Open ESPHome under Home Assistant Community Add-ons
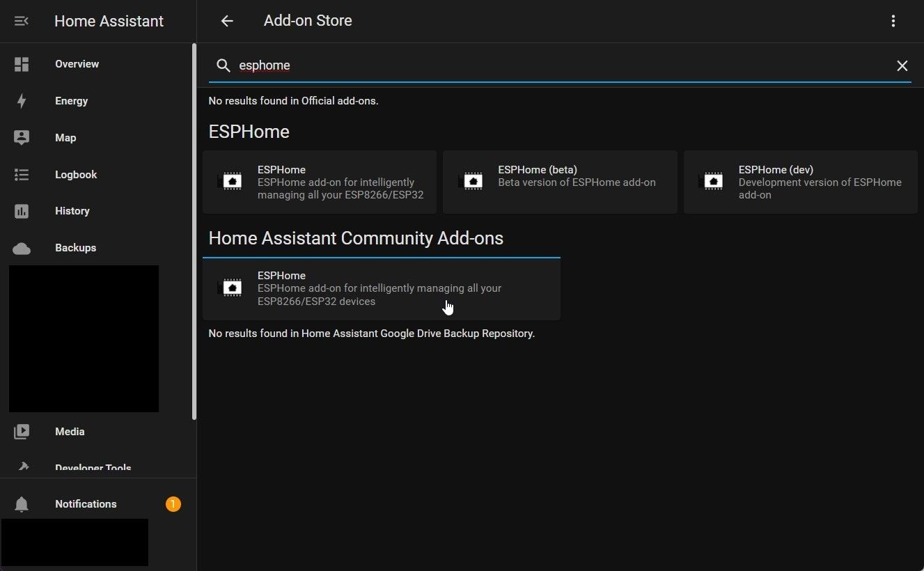This screenshot has width=924, height=571. tap(381, 288)
